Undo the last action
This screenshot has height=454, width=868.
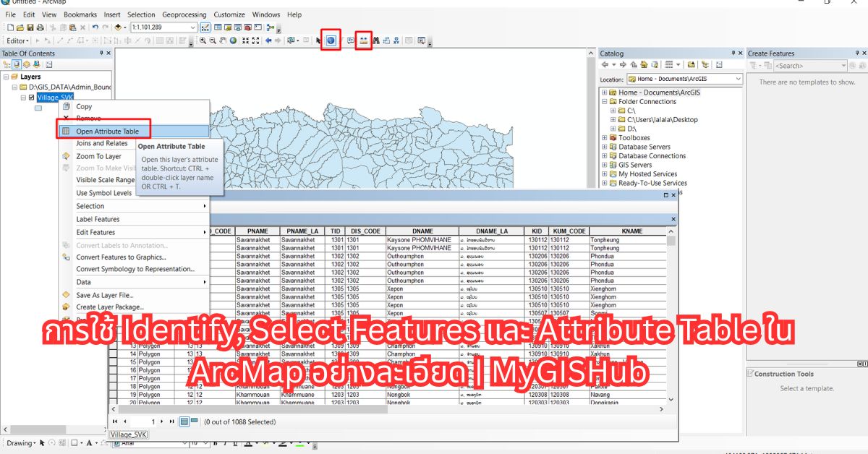(x=96, y=27)
